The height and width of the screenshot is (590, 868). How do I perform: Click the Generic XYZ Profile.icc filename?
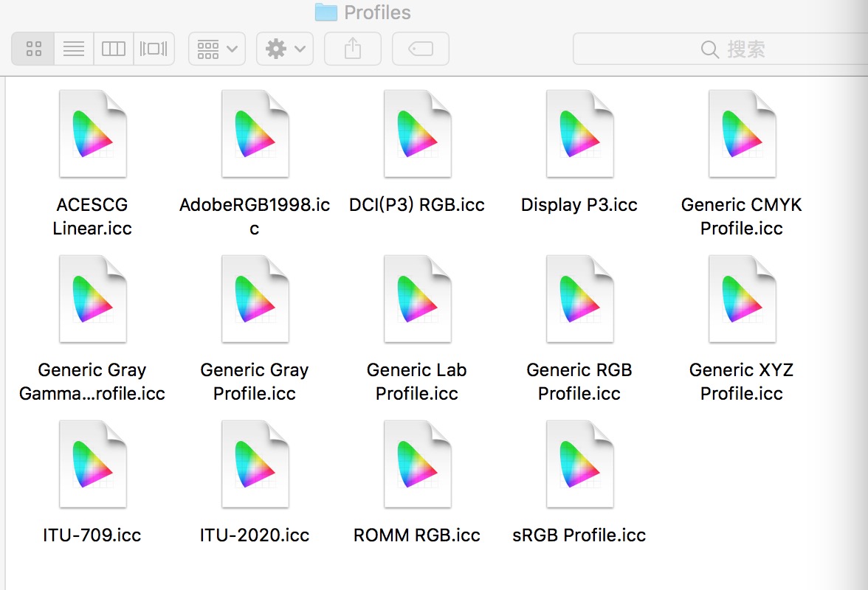click(x=742, y=381)
